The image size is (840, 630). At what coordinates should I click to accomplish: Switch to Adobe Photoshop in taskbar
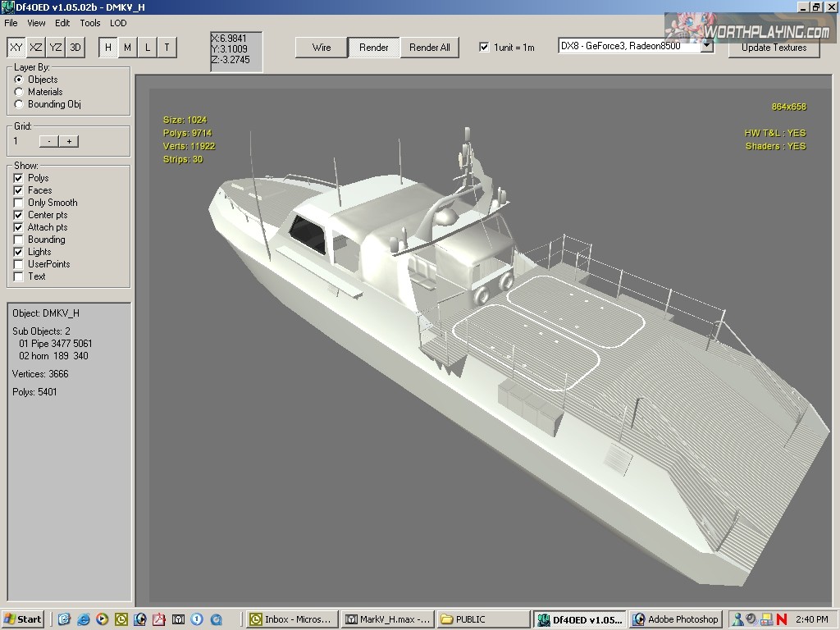pyautogui.click(x=677, y=619)
